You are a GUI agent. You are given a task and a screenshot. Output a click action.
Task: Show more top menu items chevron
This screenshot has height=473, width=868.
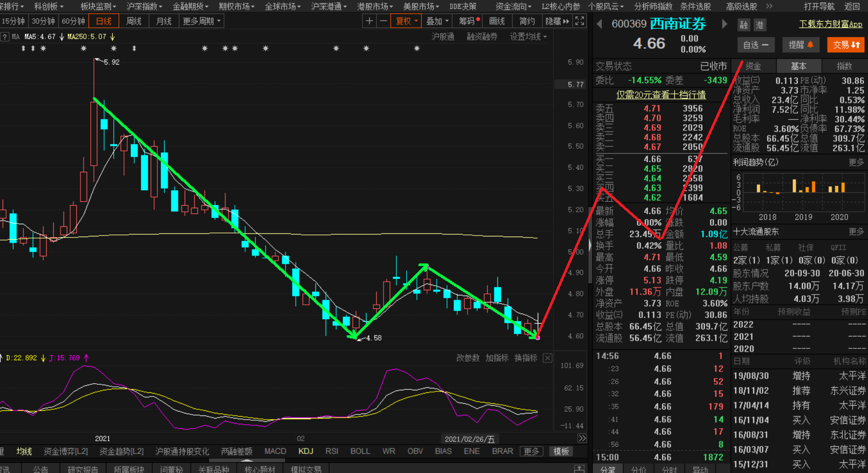pyautogui.click(x=769, y=6)
